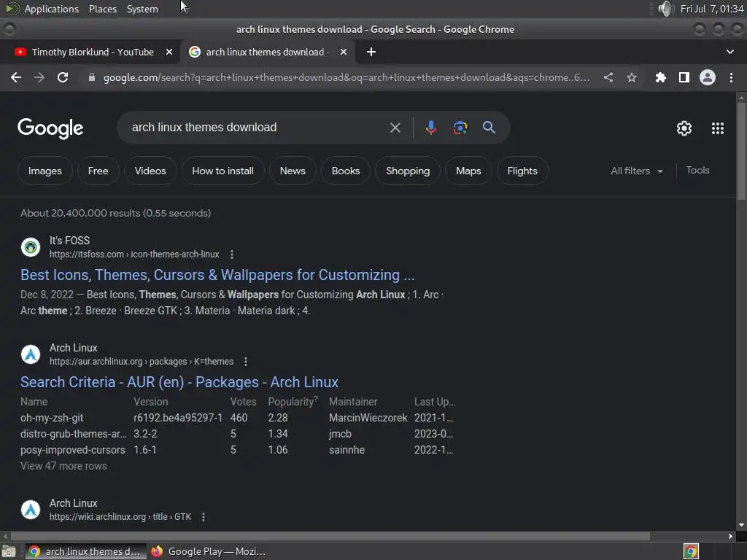This screenshot has height=560, width=747.
Task: Open Search Criteria - AUR Packages link
Action: [x=179, y=382]
